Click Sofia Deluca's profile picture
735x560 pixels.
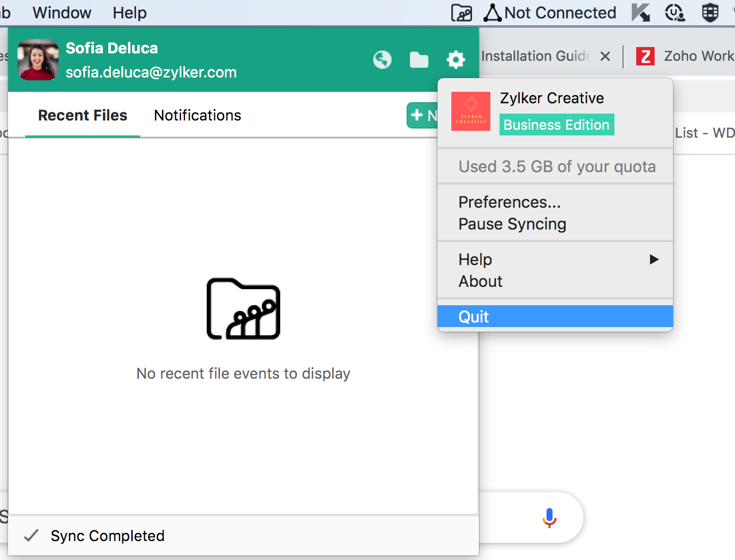38,60
